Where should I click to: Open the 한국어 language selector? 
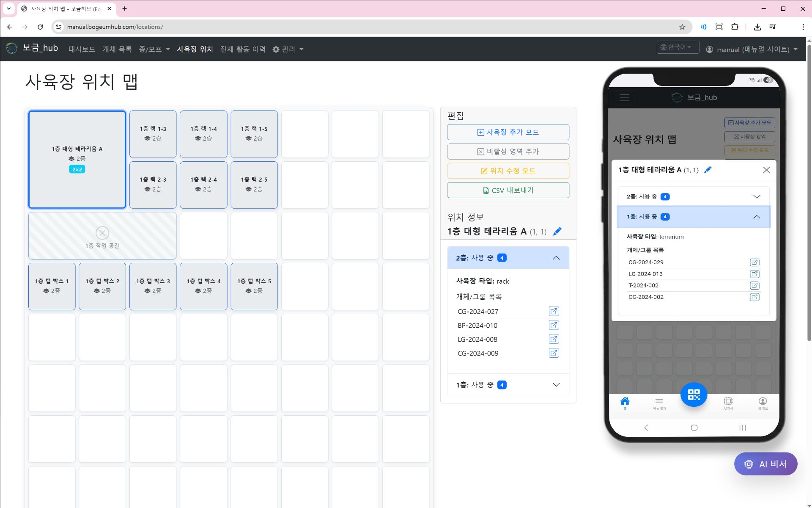[678, 47]
